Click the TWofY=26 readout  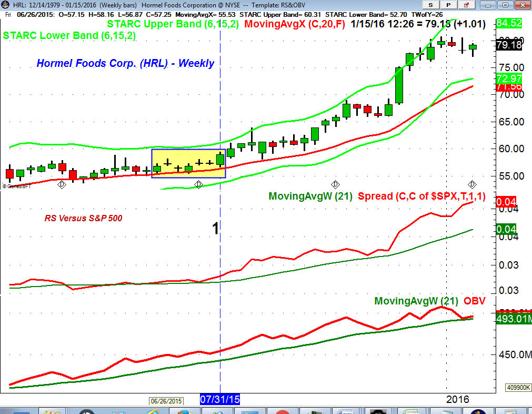point(427,15)
